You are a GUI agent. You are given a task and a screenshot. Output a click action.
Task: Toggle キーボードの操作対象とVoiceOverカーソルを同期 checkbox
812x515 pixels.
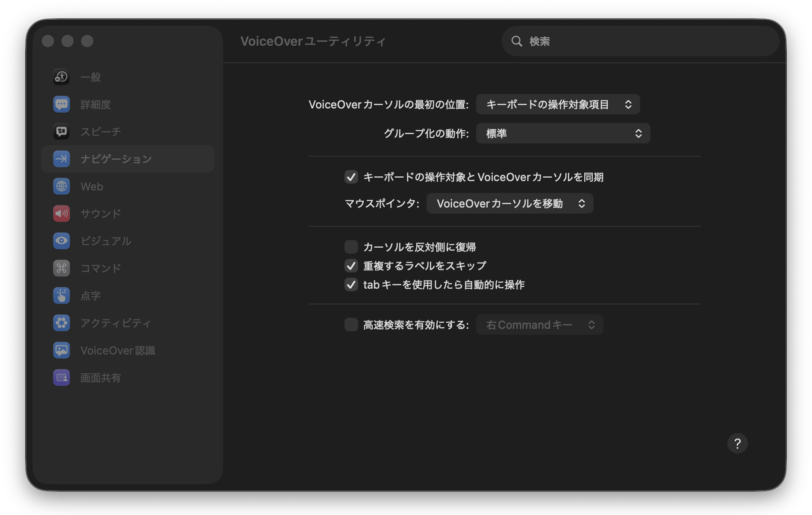pyautogui.click(x=351, y=177)
